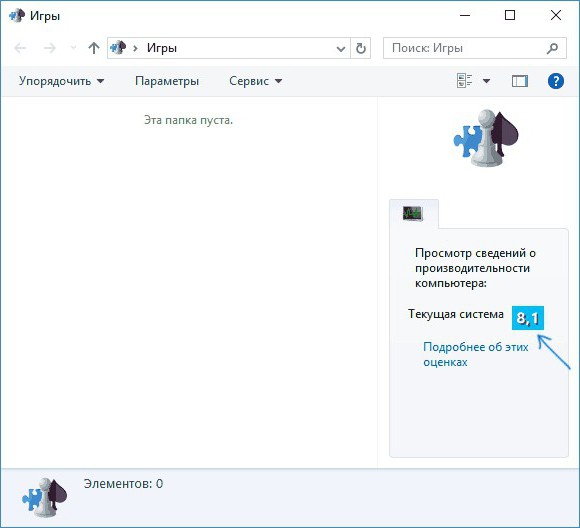This screenshot has width=580, height=528.
Task: Go up one folder level
Action: (94, 48)
